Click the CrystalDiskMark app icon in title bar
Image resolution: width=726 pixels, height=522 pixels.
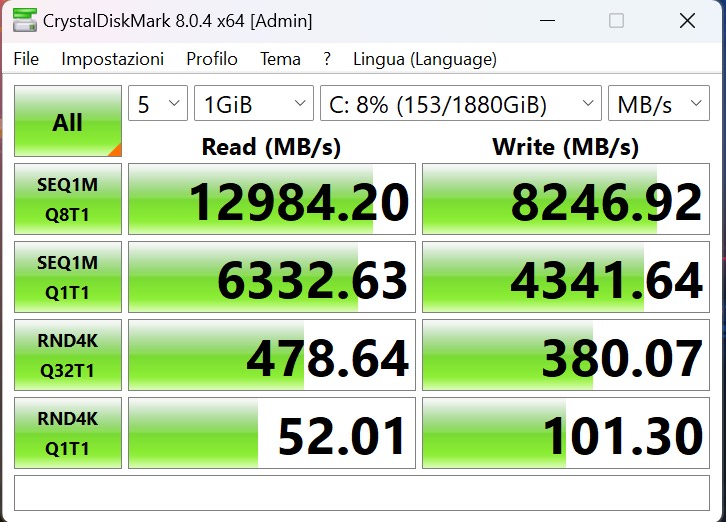[25, 20]
